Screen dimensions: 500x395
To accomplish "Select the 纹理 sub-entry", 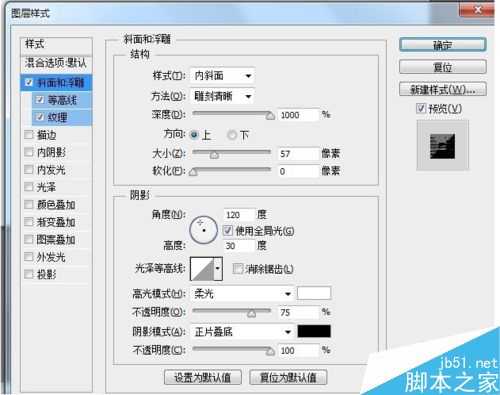I will [62, 117].
